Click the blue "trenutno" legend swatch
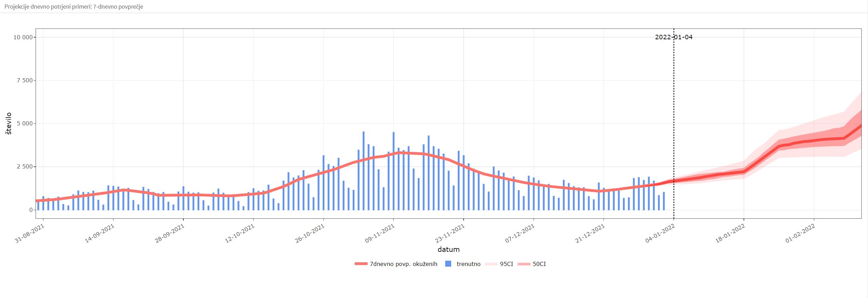Image resolution: width=868 pixels, height=298 pixels. pyautogui.click(x=448, y=264)
